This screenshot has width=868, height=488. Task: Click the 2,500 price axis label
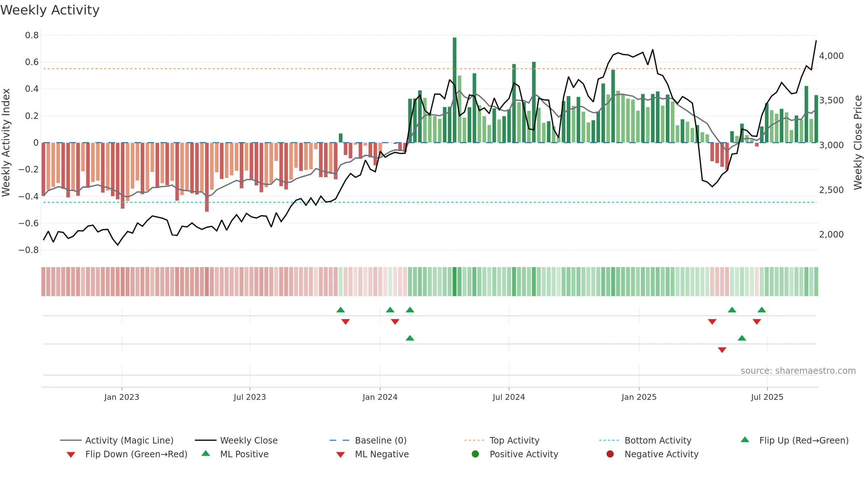[831, 190]
